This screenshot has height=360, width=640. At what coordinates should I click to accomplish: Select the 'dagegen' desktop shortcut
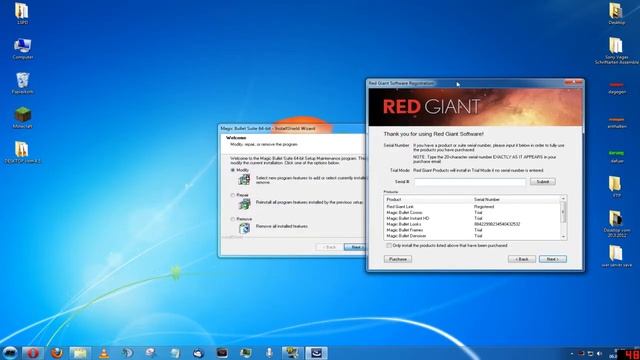coord(617,88)
